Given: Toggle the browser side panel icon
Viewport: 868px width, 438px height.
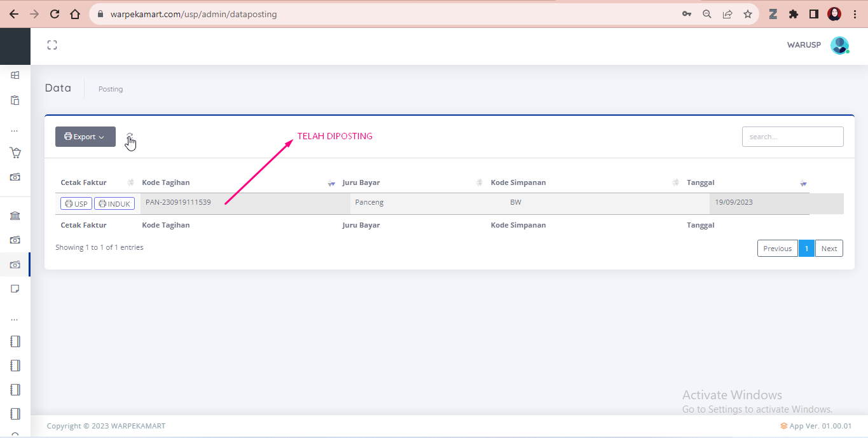Looking at the screenshot, I should click(x=813, y=14).
